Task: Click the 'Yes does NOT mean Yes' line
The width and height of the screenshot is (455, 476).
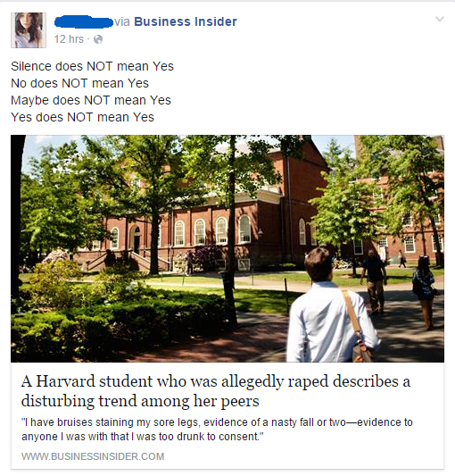Action: [82, 117]
